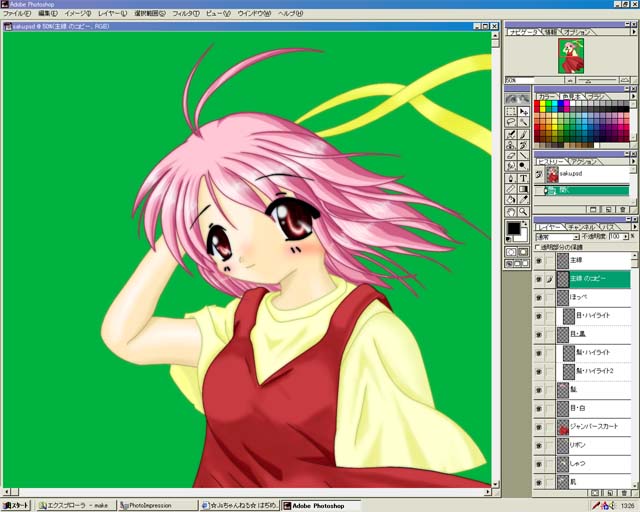
Task: Open the Swatches panel flyout menu
Action: pyautogui.click(x=633, y=96)
